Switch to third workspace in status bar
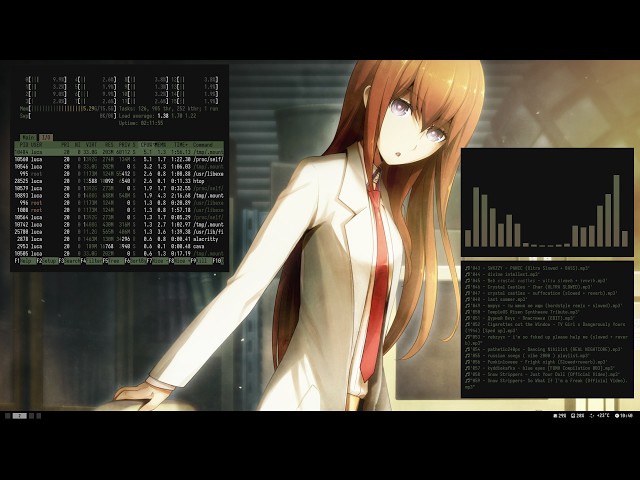Image resolution: width=640 pixels, height=480 pixels. pos(31,416)
